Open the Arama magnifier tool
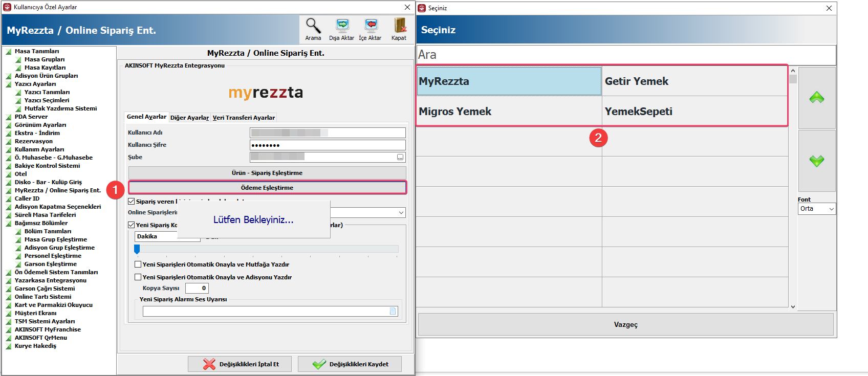The image size is (868, 376). click(x=313, y=30)
